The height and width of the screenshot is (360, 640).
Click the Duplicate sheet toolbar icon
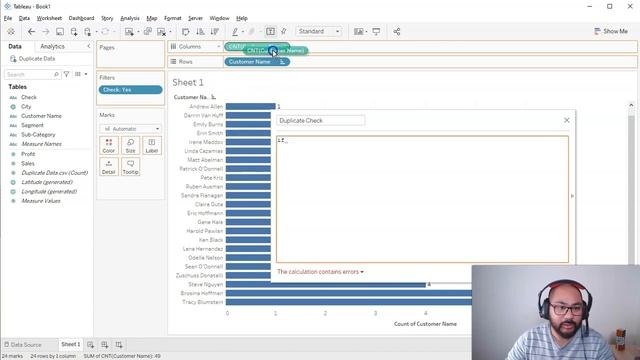coord(148,31)
